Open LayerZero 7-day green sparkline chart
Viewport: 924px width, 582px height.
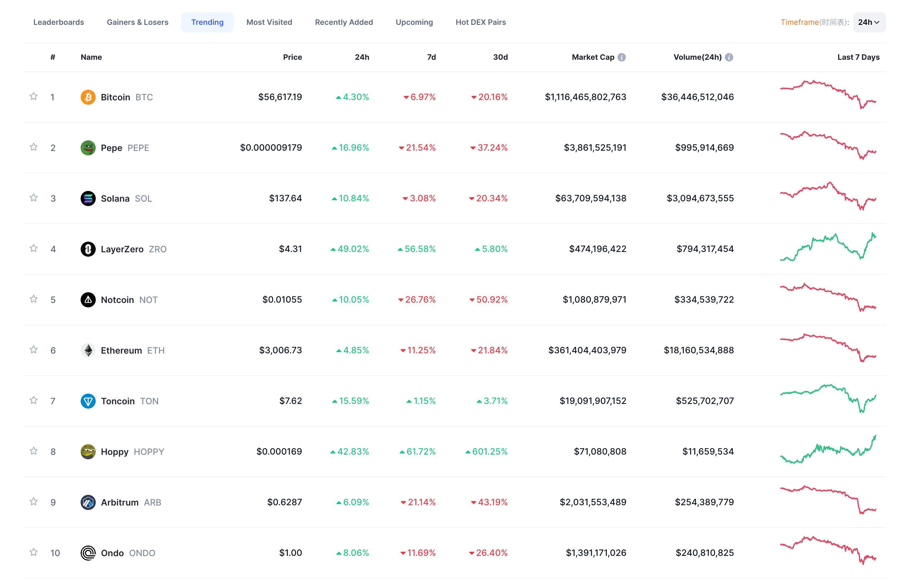[828, 247]
